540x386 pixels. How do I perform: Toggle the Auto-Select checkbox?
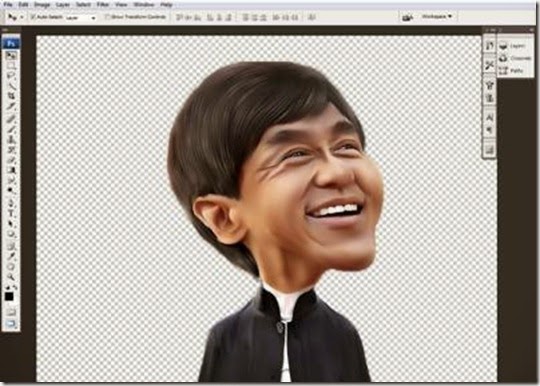pyautogui.click(x=33, y=17)
